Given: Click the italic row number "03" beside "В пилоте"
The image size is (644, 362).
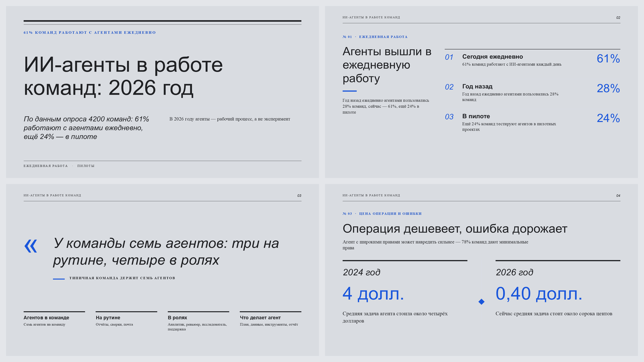Looking at the screenshot, I should [449, 117].
